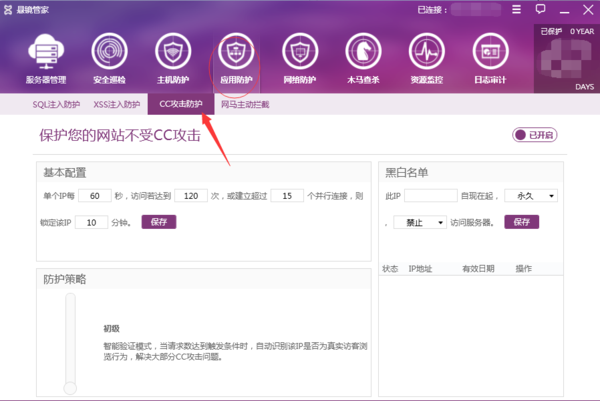This screenshot has width=600, height=401.
Task: Save the 基本配置 settings with 保存
Action: 159,222
